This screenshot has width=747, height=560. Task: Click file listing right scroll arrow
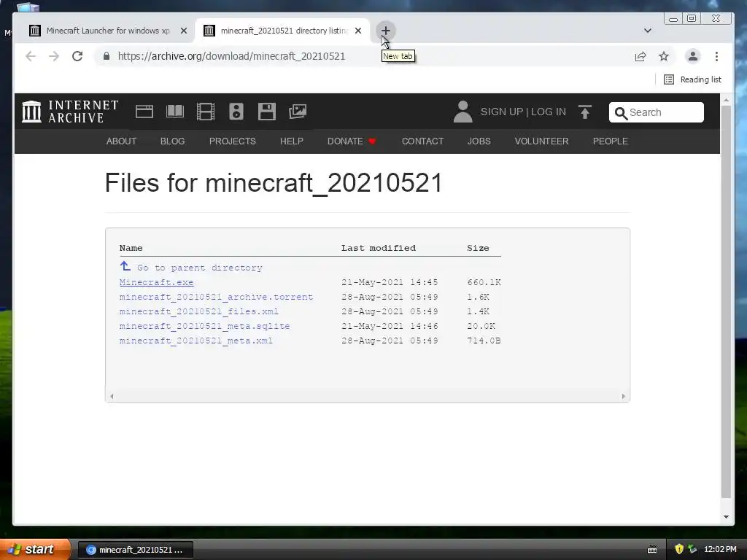[624, 396]
